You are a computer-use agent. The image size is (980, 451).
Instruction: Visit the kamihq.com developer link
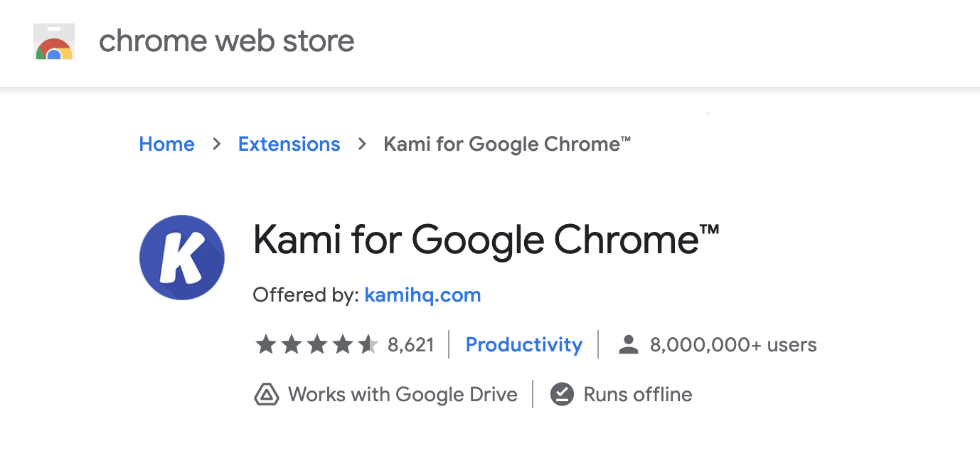pyautogui.click(x=422, y=295)
